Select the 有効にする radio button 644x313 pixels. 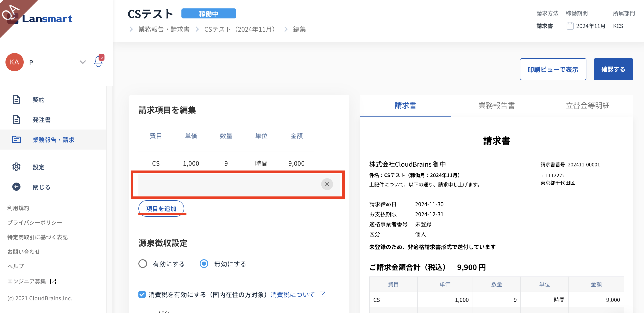coord(143,264)
